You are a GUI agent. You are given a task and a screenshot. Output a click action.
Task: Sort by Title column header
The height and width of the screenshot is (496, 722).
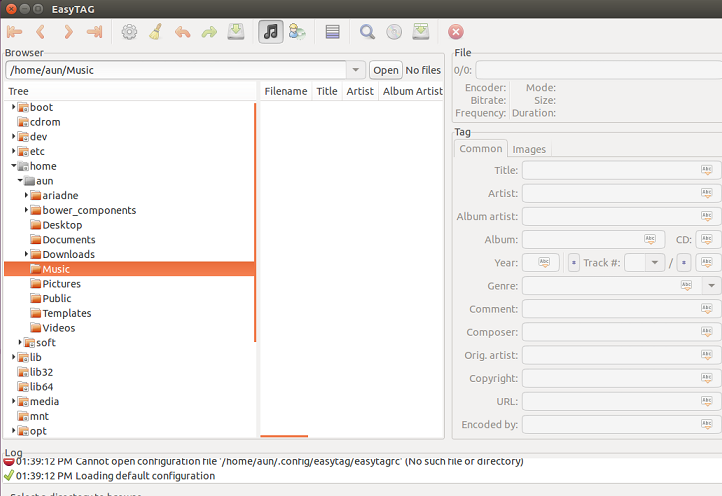327,91
